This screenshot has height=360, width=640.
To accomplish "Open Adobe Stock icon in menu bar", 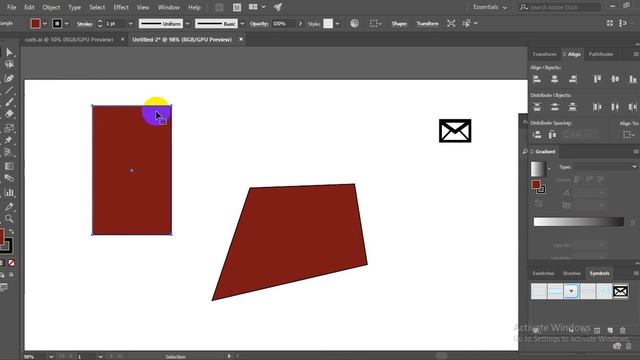I will [237, 7].
